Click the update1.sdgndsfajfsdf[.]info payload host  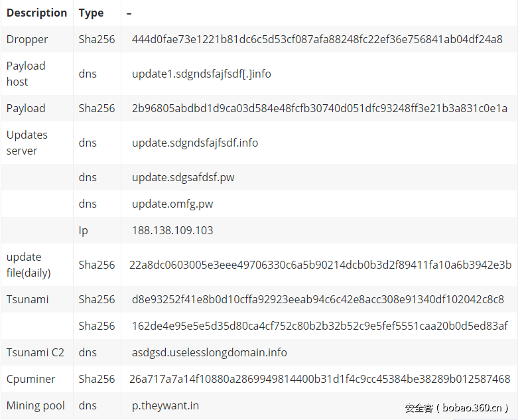click(x=201, y=74)
